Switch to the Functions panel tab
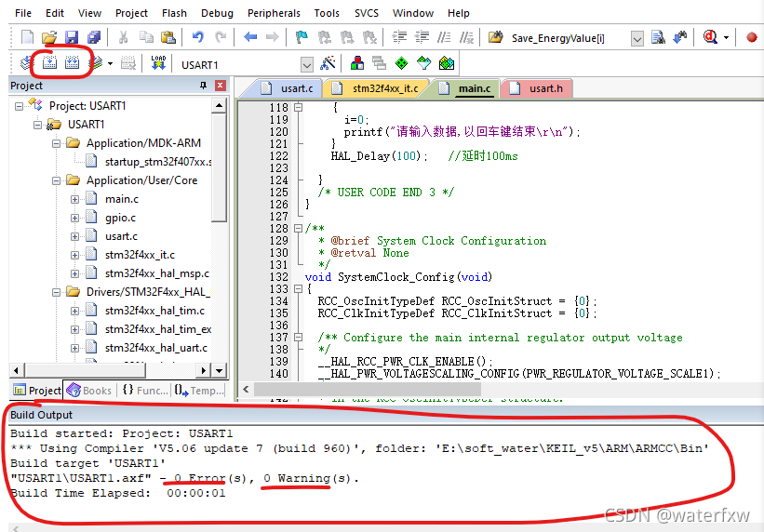The height and width of the screenshot is (532, 764). [x=145, y=391]
